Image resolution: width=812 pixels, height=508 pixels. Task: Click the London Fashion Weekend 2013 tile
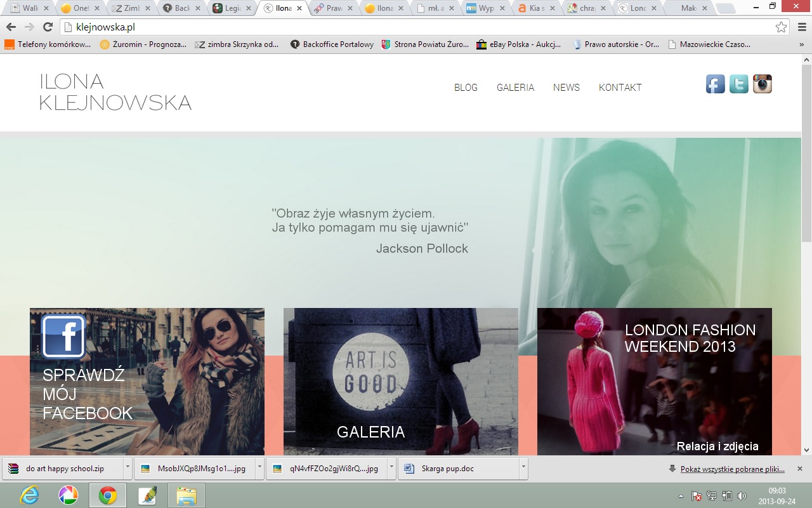coord(654,381)
